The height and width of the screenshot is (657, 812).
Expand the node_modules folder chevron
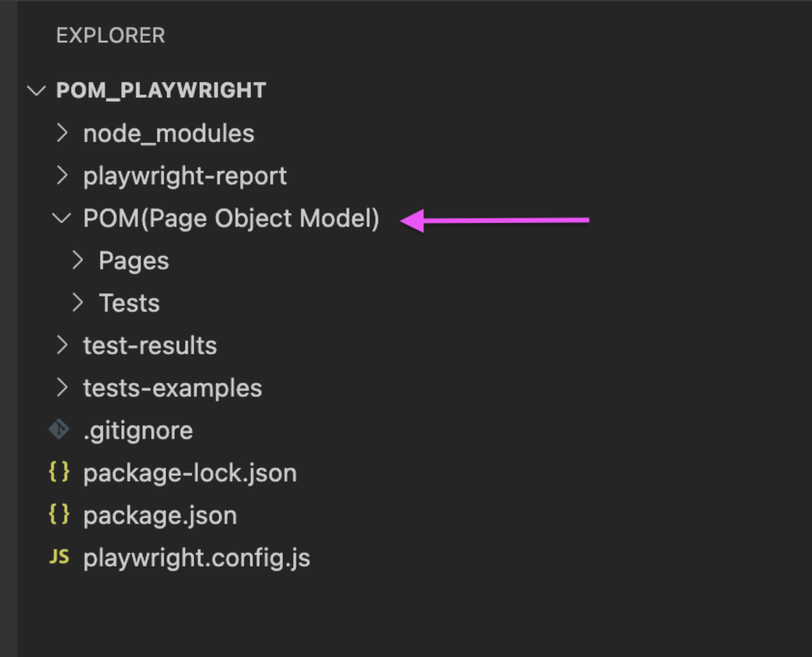click(62, 133)
